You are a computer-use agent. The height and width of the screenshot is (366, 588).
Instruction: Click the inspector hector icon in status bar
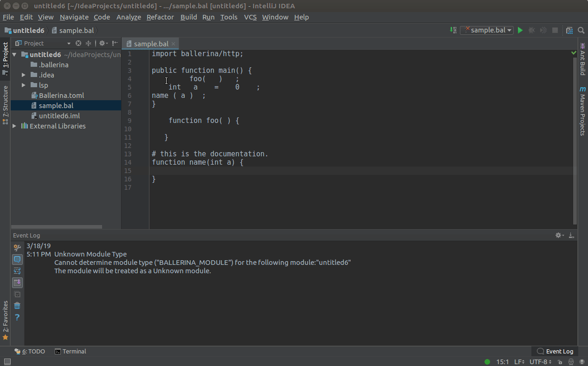click(x=571, y=362)
